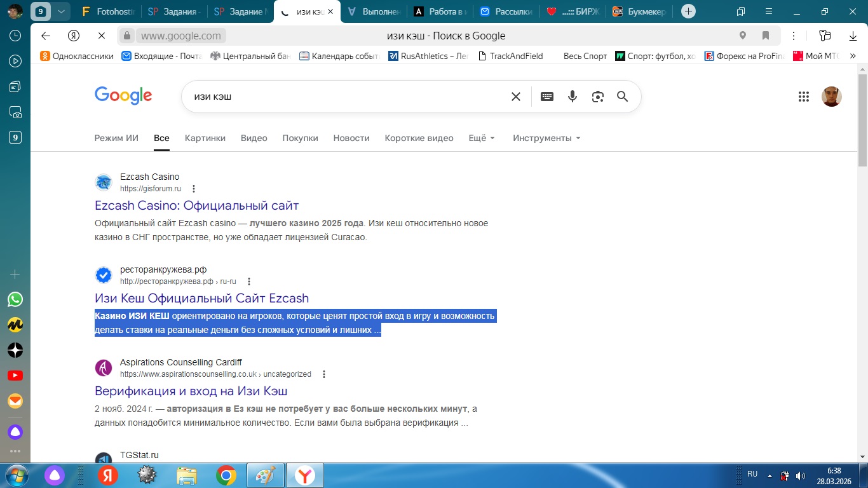This screenshot has width=868, height=488.
Task: Select the "Видео" search tab
Action: (254, 138)
